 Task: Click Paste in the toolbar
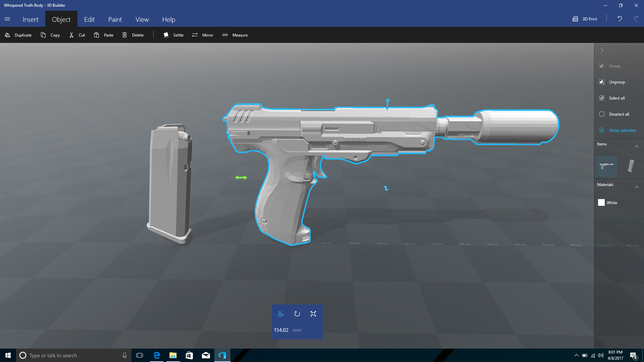(104, 35)
